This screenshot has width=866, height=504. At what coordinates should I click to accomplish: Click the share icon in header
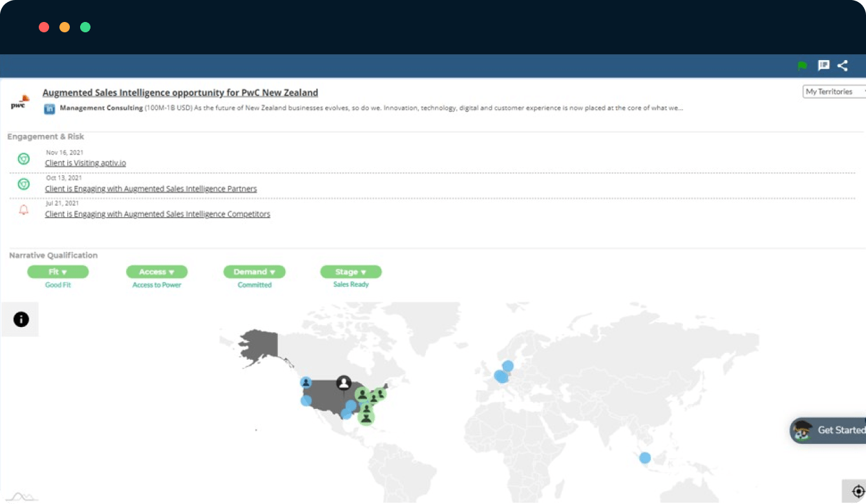pos(843,65)
